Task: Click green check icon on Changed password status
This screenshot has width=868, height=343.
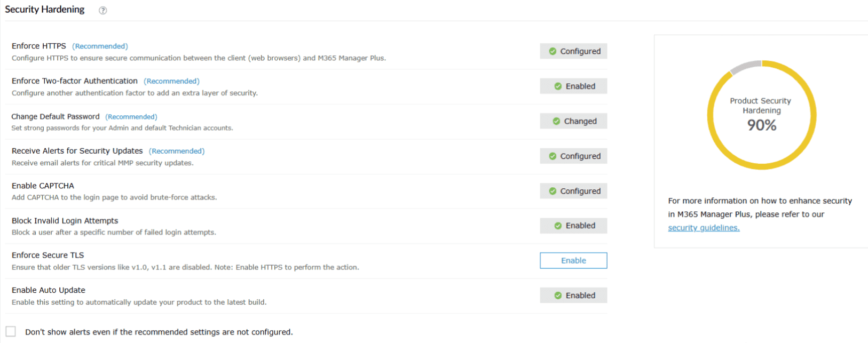Action: click(x=556, y=121)
